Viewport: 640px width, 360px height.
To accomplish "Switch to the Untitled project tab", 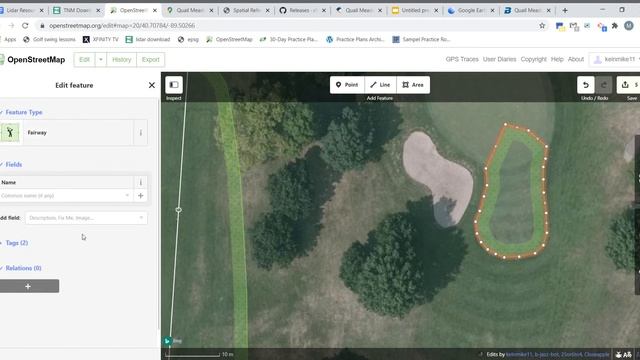I will 416,10.
